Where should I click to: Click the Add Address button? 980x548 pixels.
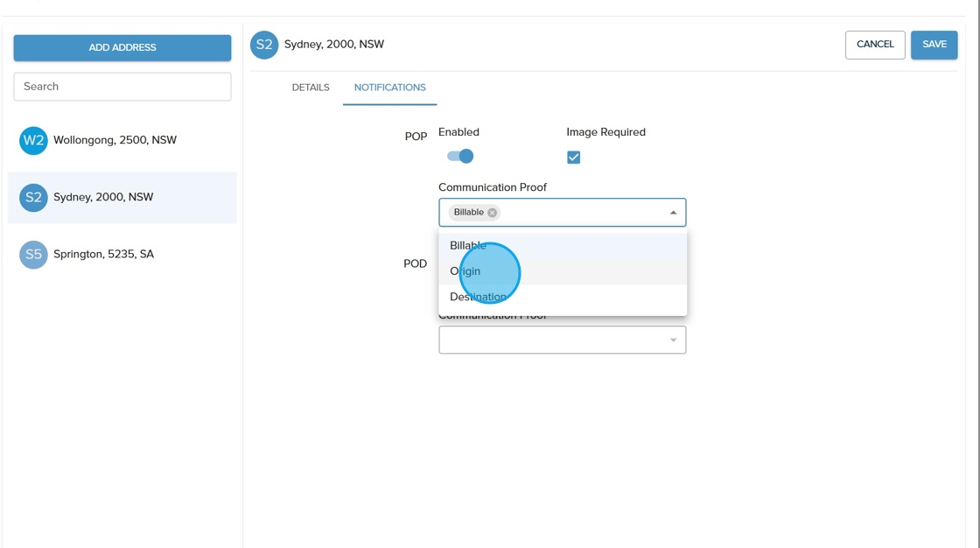122,48
